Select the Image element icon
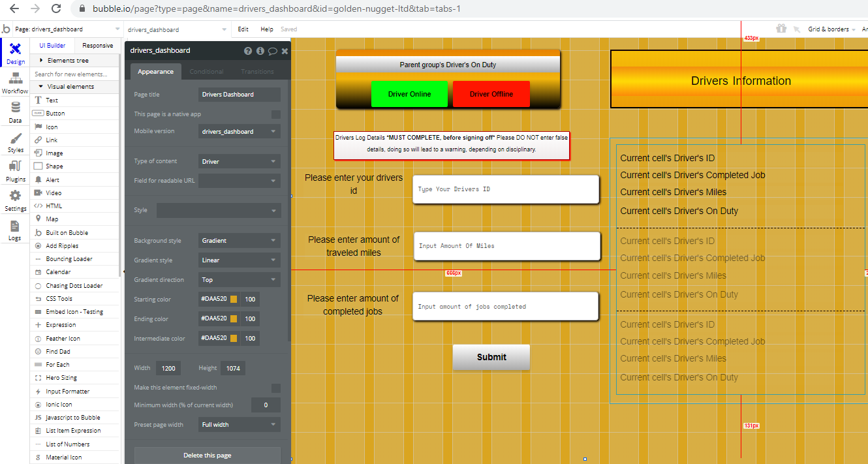 (38, 153)
